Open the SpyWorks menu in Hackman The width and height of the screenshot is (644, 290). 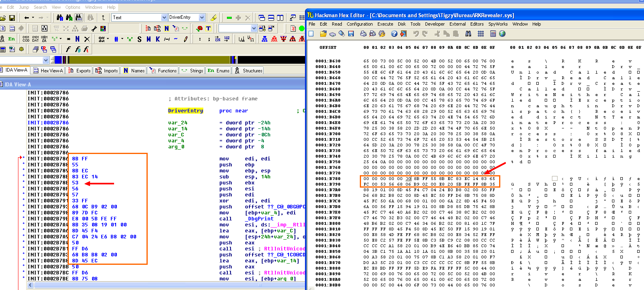coord(498,24)
